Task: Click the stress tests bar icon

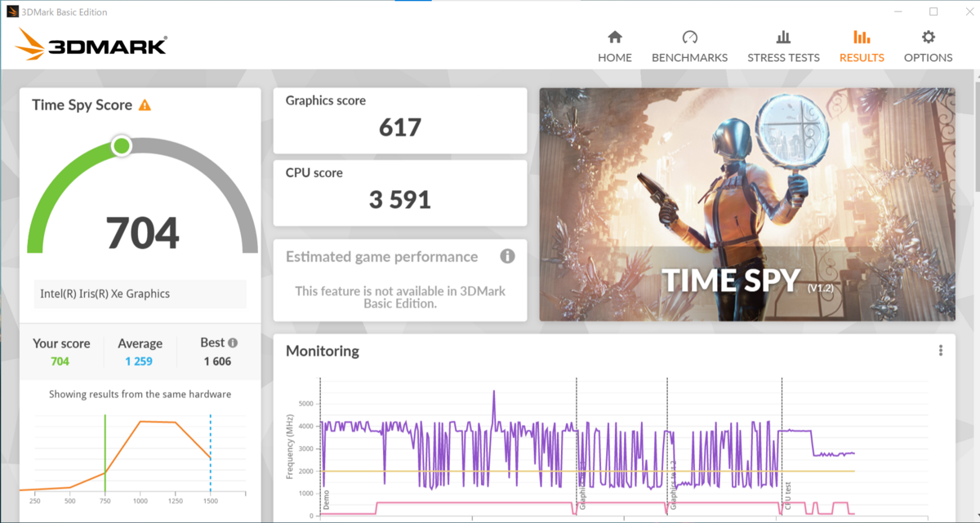Action: tap(783, 38)
